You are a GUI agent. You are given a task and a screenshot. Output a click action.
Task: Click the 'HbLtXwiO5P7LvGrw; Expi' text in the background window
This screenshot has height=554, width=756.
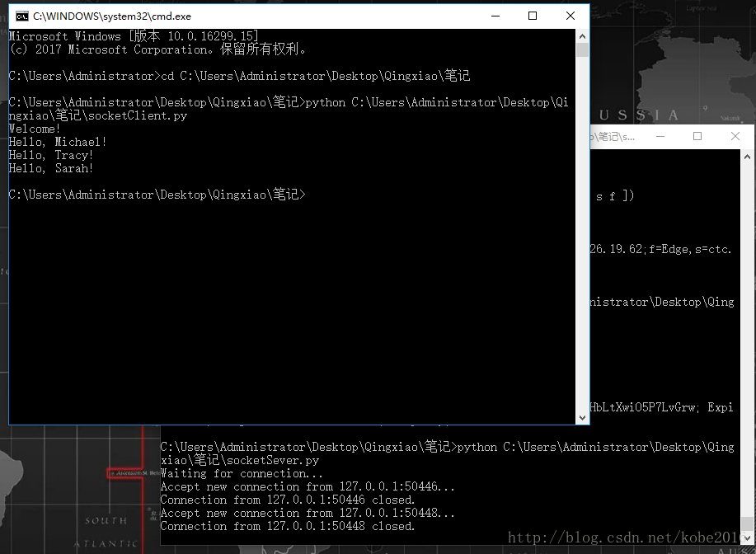pyautogui.click(x=661, y=407)
